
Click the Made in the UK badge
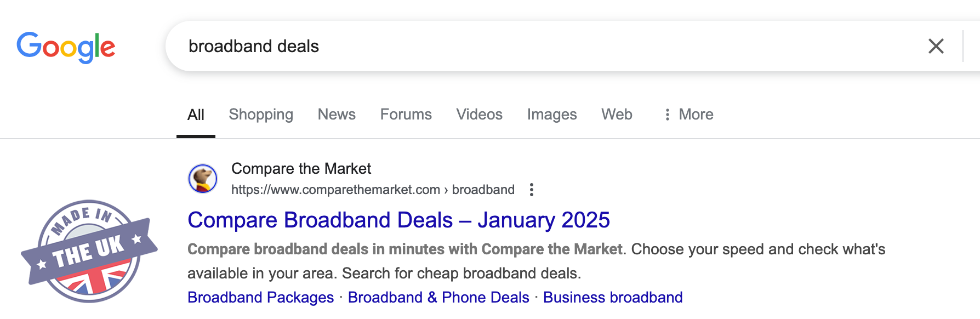pos(89,251)
